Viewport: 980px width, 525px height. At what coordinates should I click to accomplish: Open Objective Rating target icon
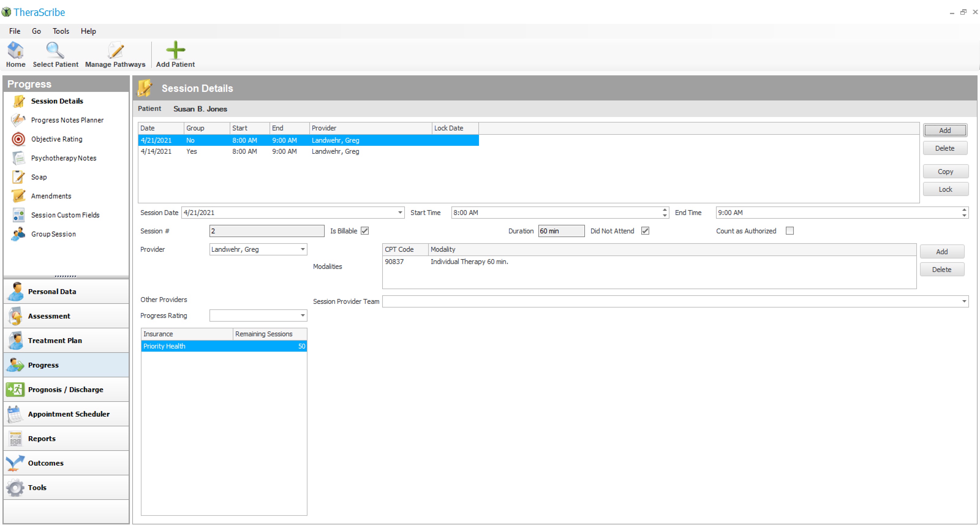point(18,139)
